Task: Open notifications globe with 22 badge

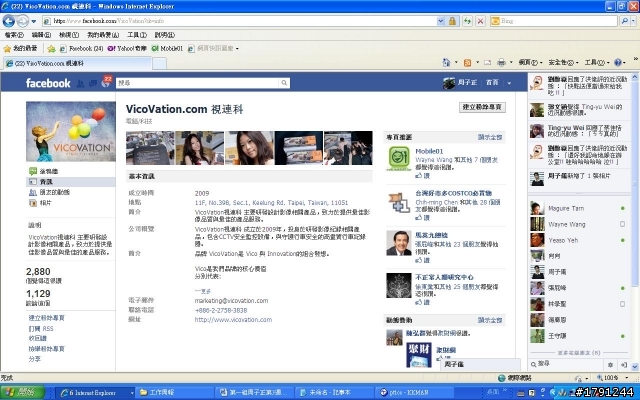Action: (106, 82)
